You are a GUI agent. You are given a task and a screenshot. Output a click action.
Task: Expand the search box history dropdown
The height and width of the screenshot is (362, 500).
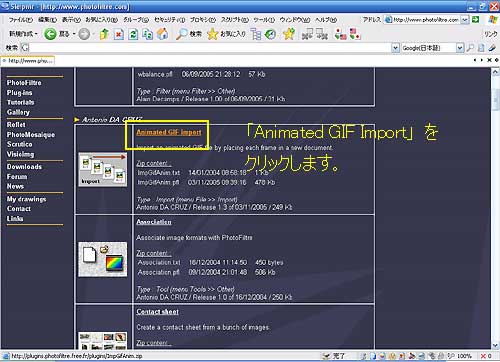395,48
